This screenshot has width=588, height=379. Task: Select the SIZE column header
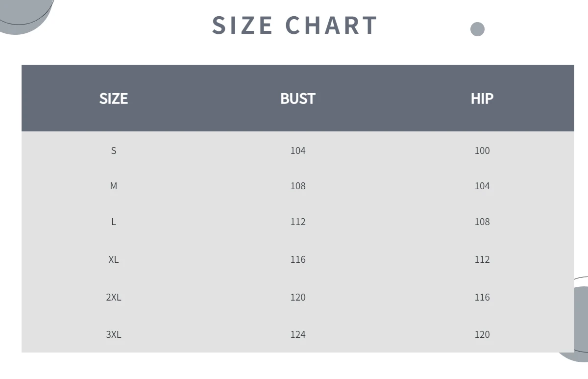coord(113,99)
